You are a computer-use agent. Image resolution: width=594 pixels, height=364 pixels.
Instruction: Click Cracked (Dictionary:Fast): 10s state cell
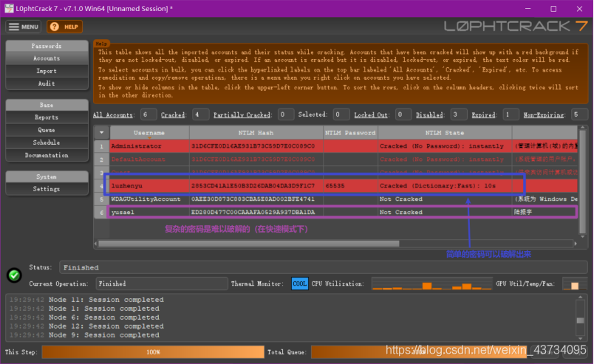pyautogui.click(x=444, y=185)
